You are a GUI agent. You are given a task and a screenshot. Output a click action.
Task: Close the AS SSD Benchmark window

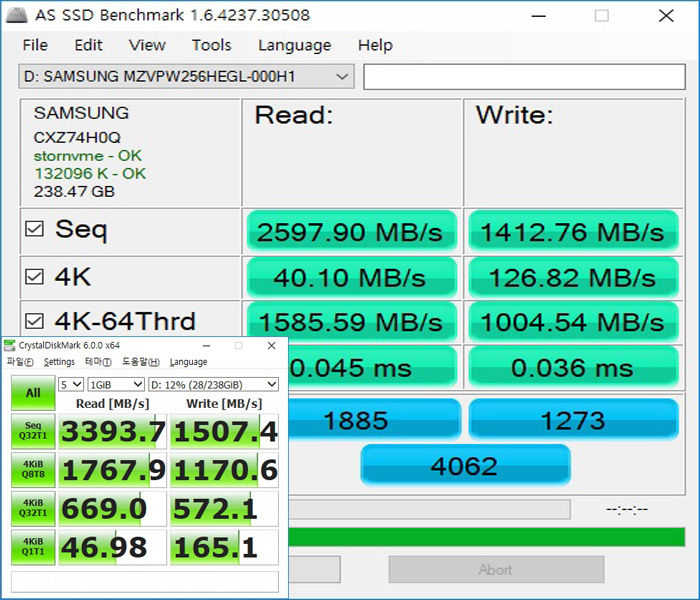tap(666, 16)
